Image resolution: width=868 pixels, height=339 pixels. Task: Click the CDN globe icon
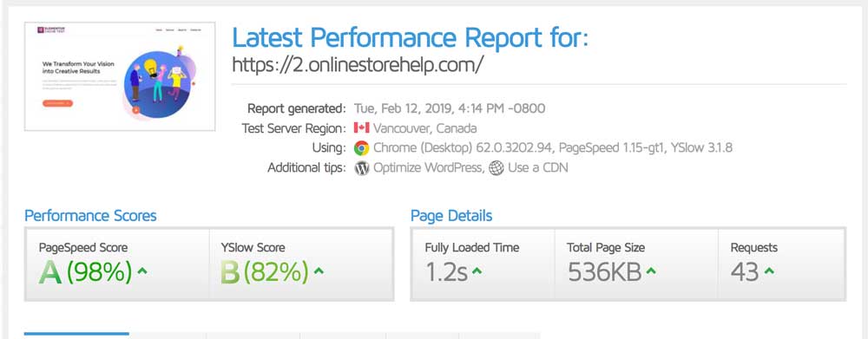click(496, 167)
